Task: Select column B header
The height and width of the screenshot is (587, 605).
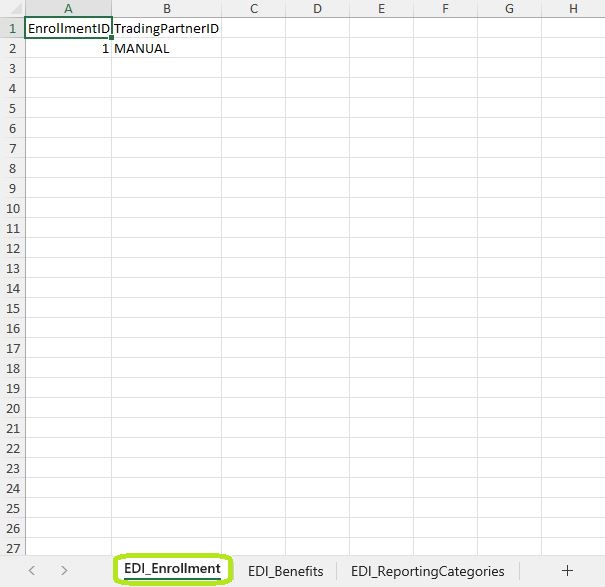Action: point(166,8)
